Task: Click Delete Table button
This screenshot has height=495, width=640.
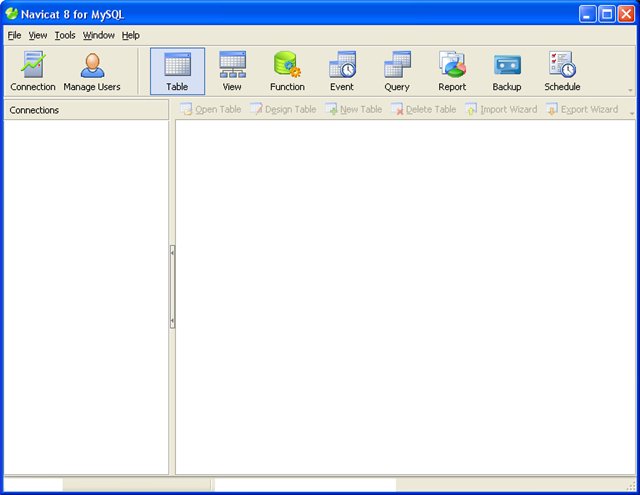Action: tap(424, 109)
